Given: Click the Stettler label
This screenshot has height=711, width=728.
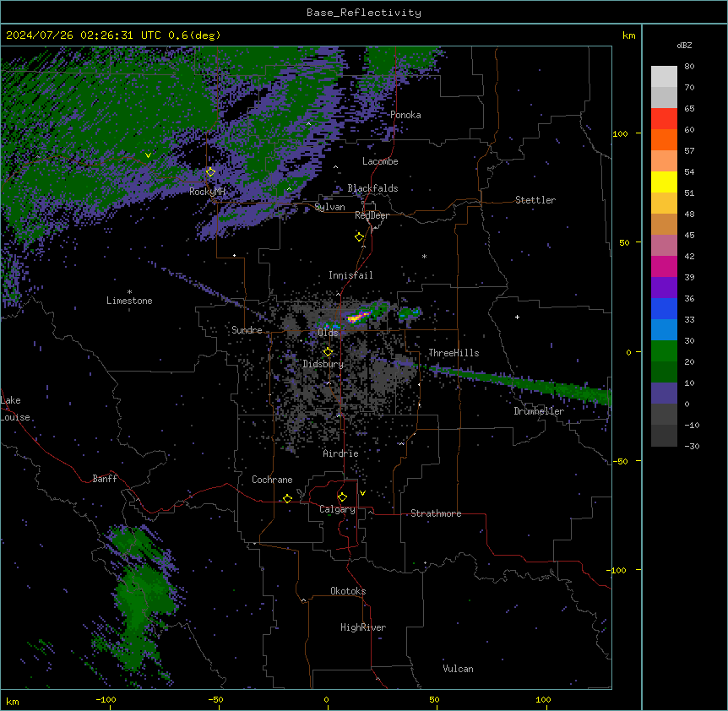Looking at the screenshot, I should [535, 200].
